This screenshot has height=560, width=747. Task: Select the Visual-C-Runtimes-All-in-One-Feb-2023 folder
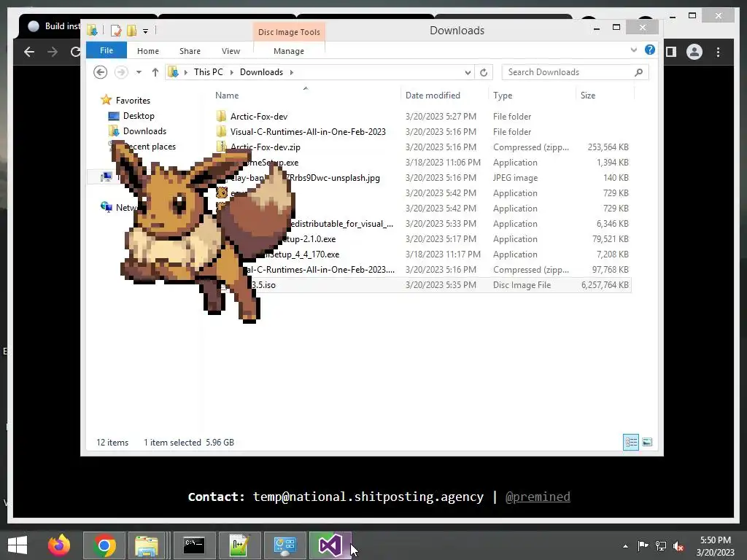308,132
